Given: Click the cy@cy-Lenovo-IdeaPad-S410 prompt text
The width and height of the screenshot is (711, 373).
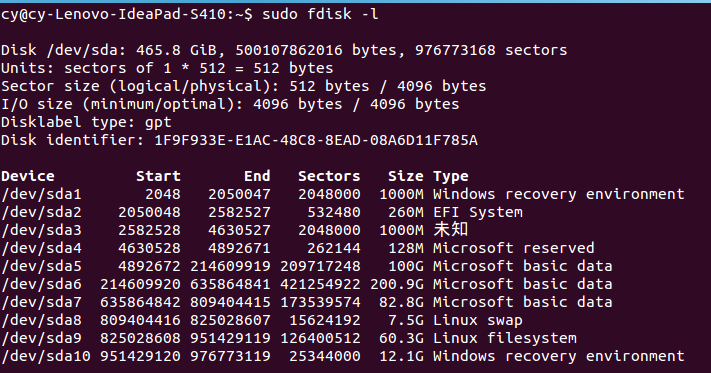Looking at the screenshot, I should pos(118,14).
